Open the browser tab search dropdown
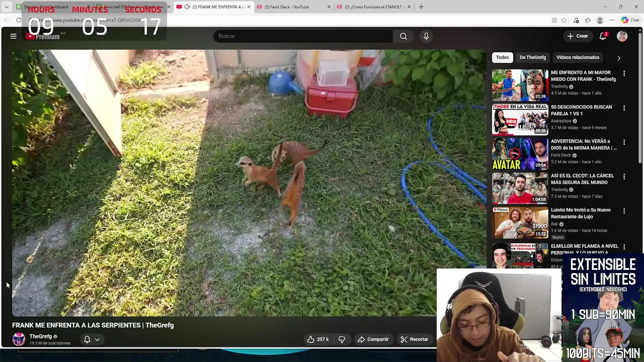The width and height of the screenshot is (644, 362). click(7, 7)
